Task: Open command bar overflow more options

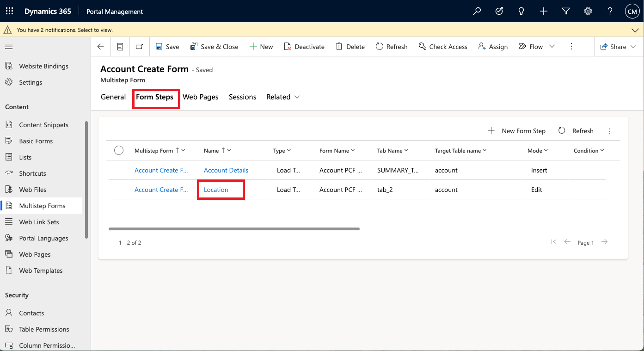Action: 571,47
